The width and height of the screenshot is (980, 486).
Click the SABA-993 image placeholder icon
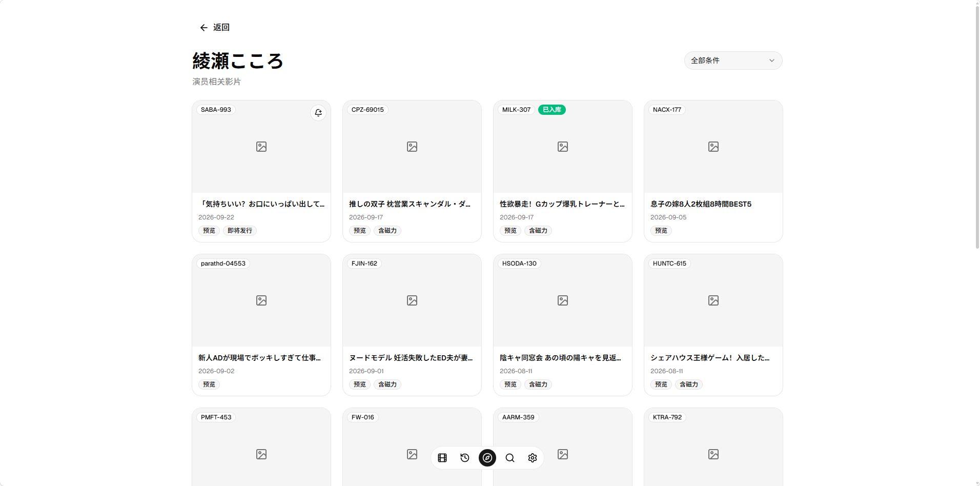(261, 147)
